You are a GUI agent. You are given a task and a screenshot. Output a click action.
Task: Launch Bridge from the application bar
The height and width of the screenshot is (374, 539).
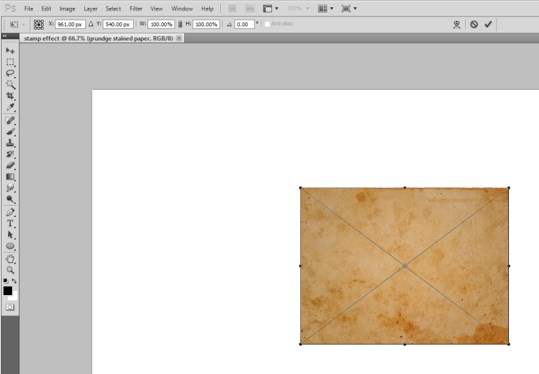pos(232,9)
